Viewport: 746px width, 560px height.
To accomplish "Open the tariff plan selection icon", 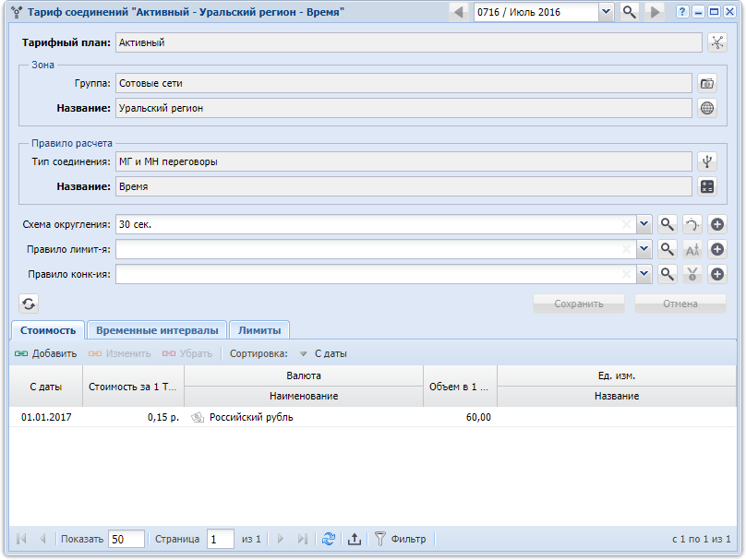I will tap(717, 42).
